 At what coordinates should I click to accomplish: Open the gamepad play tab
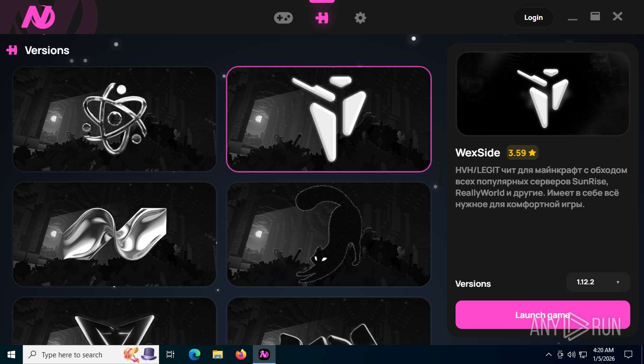[283, 18]
